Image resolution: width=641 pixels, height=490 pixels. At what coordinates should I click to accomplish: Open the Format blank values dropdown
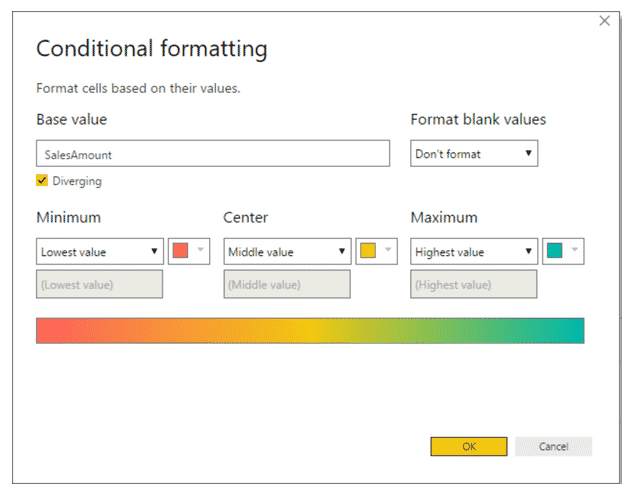point(474,154)
